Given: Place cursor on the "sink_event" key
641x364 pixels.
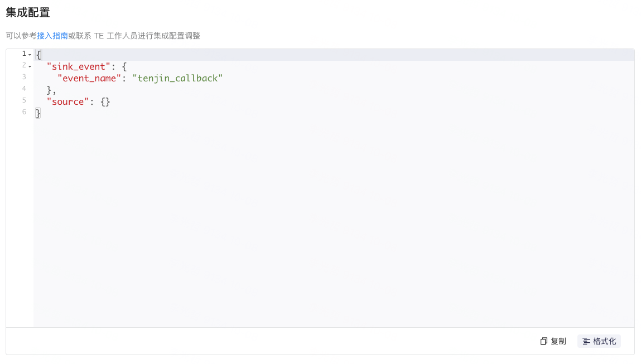Looking at the screenshot, I should [79, 66].
